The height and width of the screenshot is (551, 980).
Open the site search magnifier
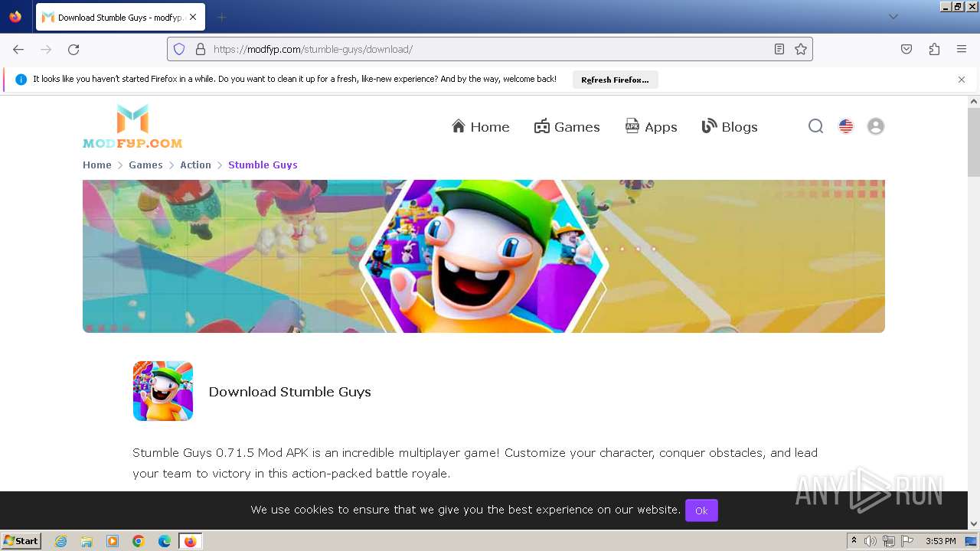pyautogui.click(x=816, y=126)
